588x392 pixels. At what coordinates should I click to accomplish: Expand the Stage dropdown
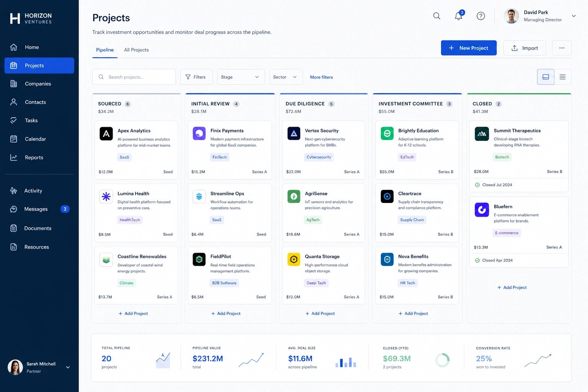pyautogui.click(x=241, y=77)
